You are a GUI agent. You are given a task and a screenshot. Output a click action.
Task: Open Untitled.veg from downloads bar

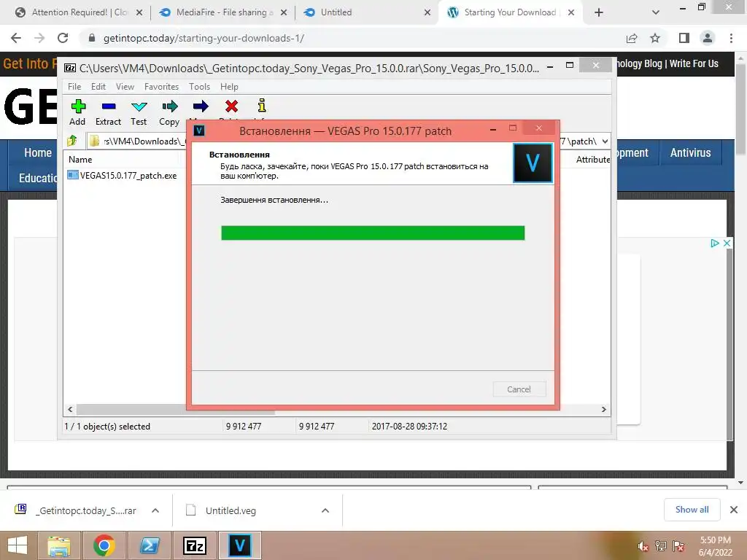pyautogui.click(x=231, y=510)
